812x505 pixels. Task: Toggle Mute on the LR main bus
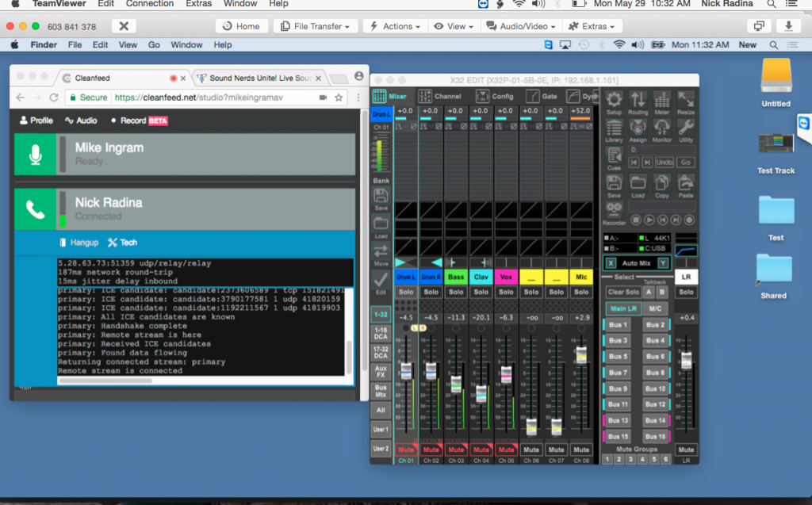coord(686,450)
